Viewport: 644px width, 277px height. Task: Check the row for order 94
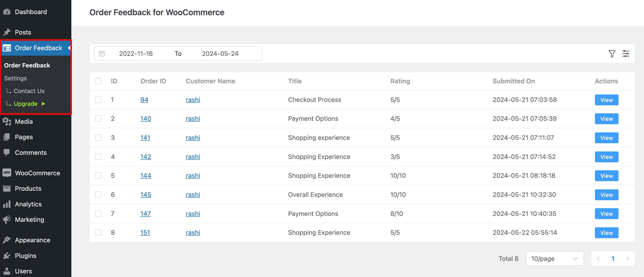point(98,100)
